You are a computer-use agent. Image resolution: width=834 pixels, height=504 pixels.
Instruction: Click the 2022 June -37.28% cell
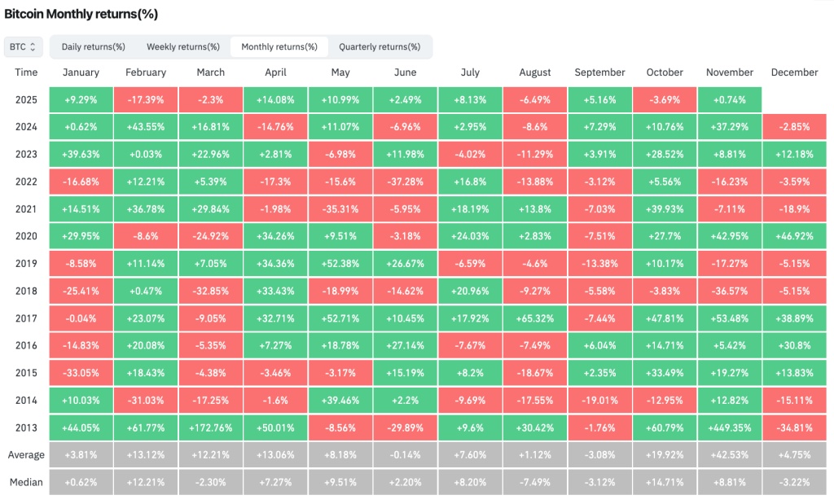(405, 182)
